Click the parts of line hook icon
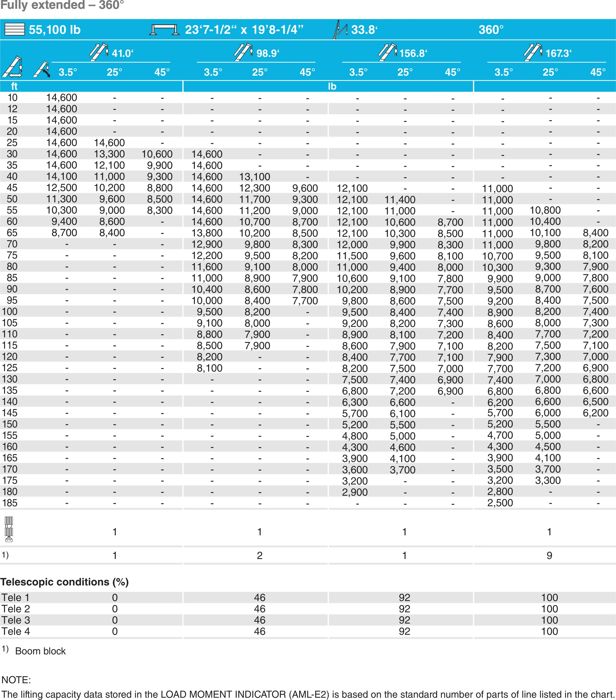This screenshot has width=616, height=700. point(9,529)
